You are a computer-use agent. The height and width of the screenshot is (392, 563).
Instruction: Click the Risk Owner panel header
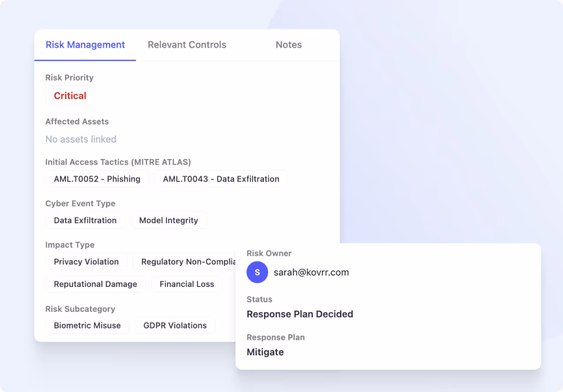269,253
